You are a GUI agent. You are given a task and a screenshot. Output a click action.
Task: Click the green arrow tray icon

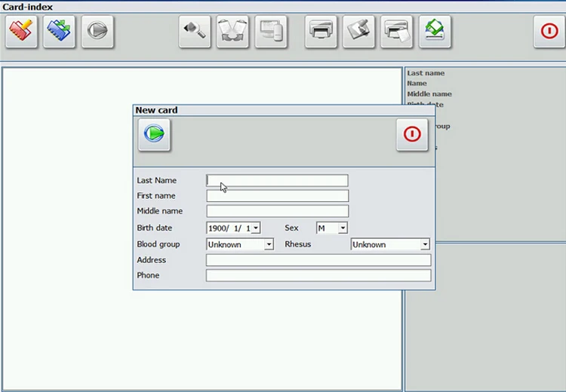click(435, 32)
